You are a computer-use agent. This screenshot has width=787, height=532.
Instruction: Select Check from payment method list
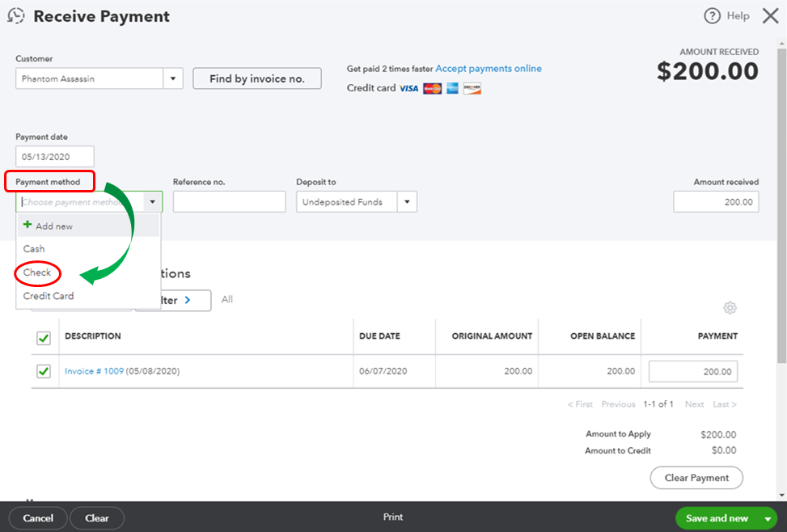[37, 272]
